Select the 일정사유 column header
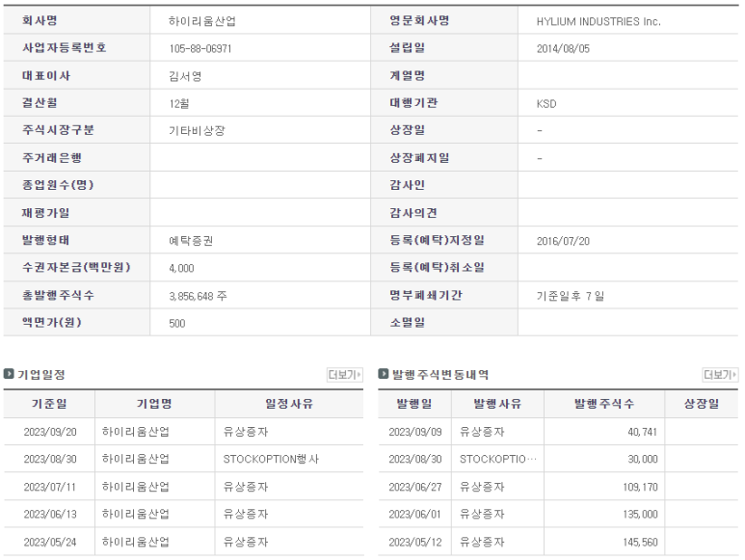The height and width of the screenshot is (560, 745). [289, 404]
